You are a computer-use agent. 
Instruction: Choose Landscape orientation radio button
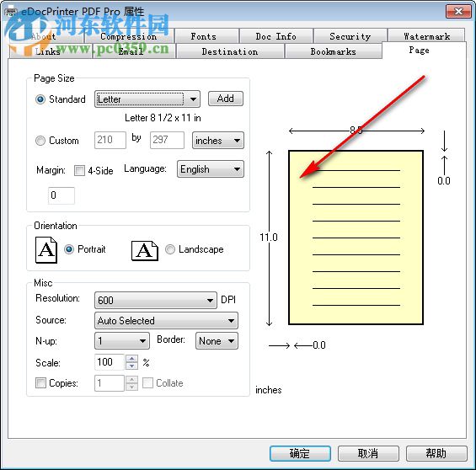coord(170,249)
